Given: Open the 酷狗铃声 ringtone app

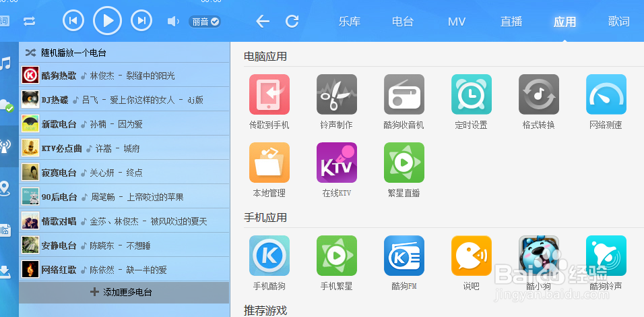Looking at the screenshot, I should tap(606, 256).
